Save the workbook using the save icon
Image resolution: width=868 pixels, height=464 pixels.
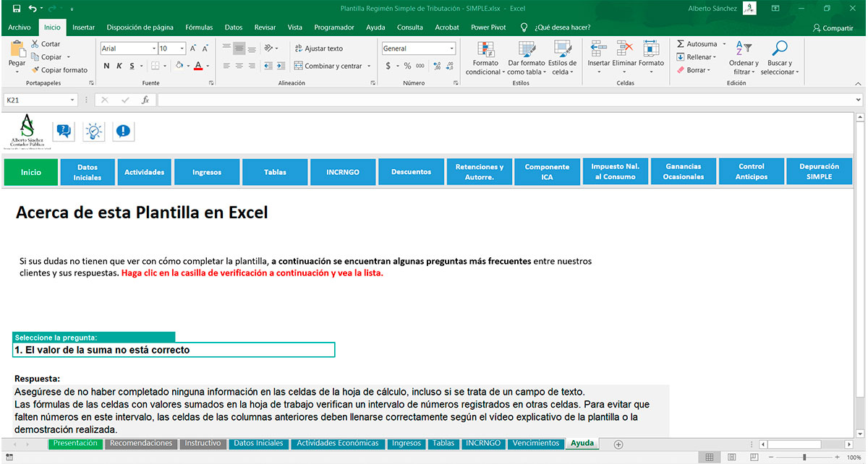(17, 9)
